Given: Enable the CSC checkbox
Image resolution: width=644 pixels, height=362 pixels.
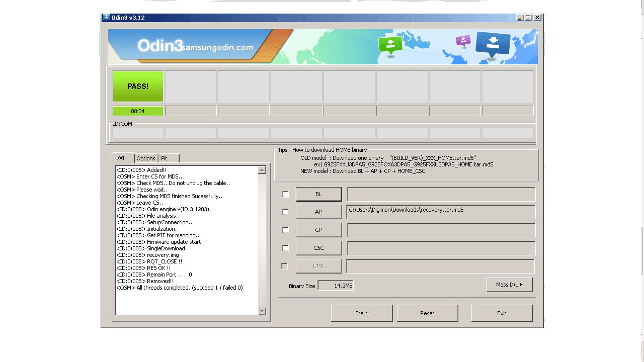Looking at the screenshot, I should [x=285, y=248].
